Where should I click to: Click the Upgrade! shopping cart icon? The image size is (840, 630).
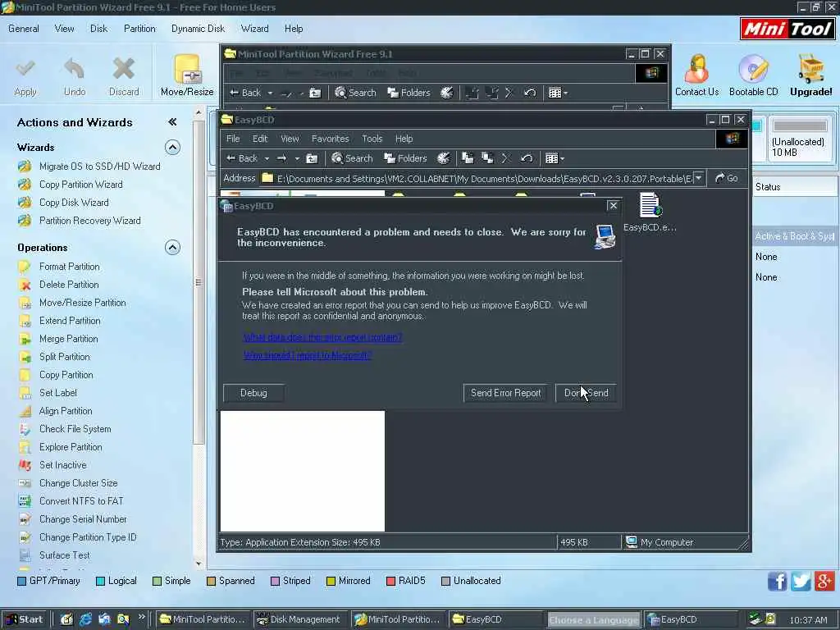(811, 69)
